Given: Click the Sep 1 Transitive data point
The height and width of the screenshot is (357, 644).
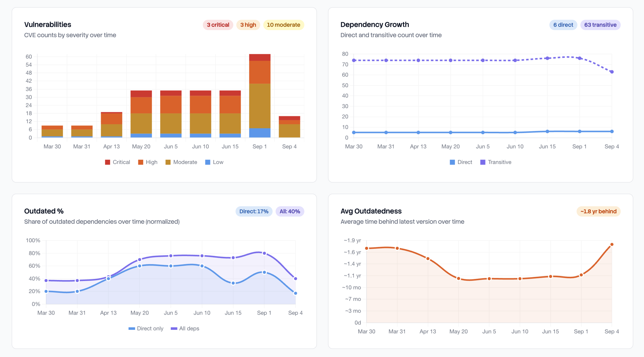Looking at the screenshot, I should coord(580,58).
